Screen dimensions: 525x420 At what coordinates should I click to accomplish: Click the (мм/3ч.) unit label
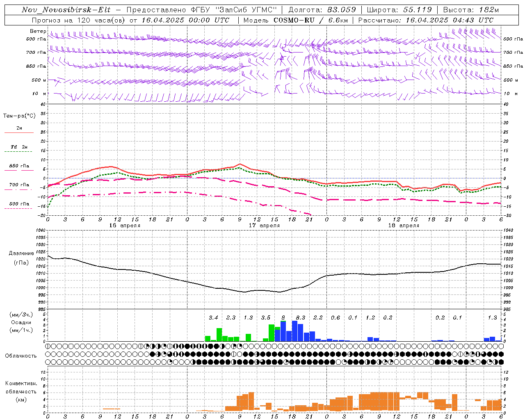click(x=21, y=315)
